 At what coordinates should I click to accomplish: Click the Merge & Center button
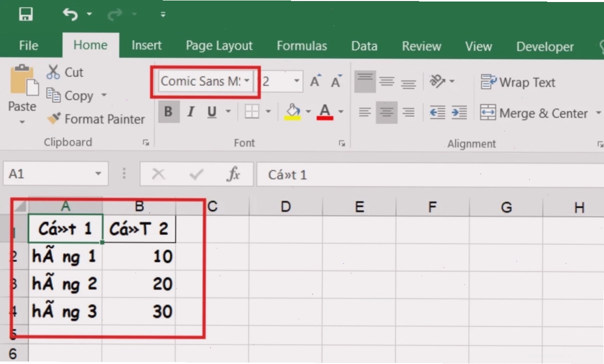534,113
